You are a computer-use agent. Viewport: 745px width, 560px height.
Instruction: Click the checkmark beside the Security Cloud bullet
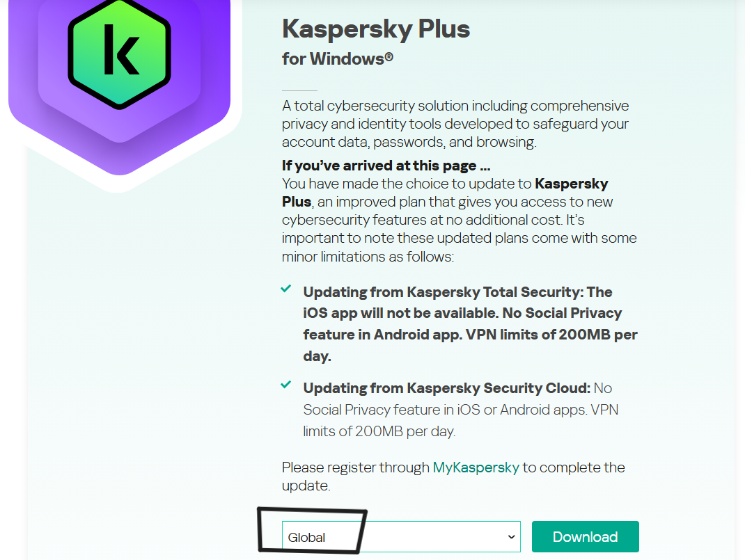tap(285, 385)
